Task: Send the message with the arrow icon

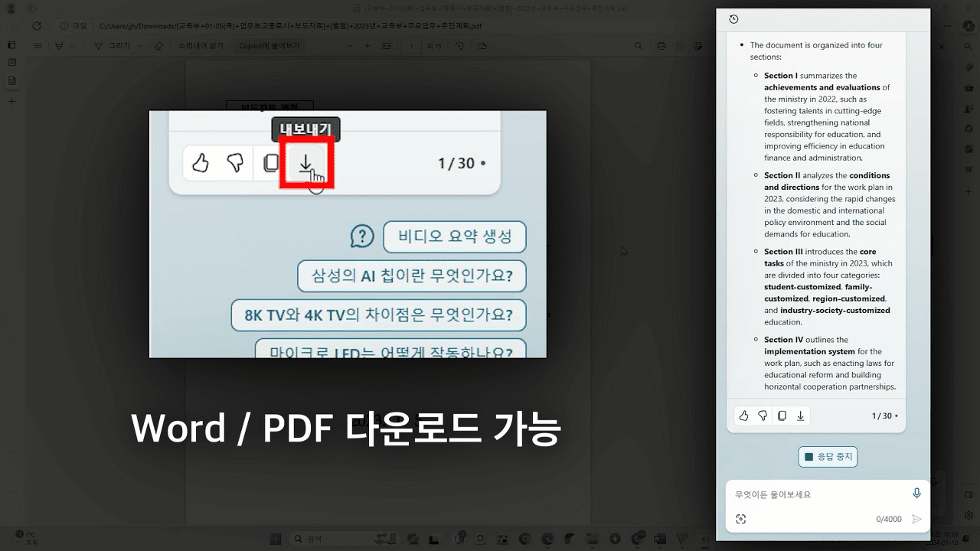Action: point(916,519)
